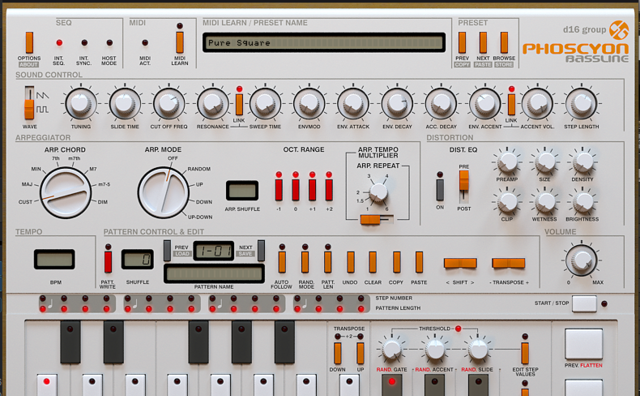Toggle the Patt. Write red switch

(x=108, y=262)
